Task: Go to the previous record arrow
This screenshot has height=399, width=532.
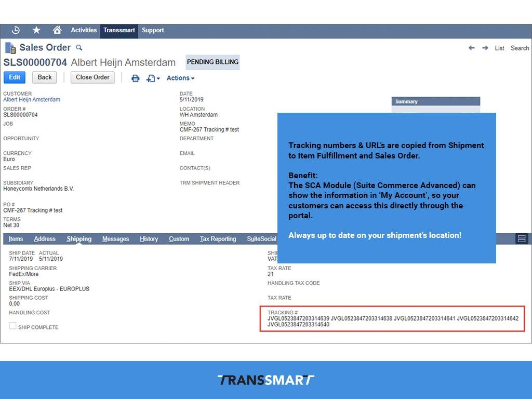Action: pyautogui.click(x=471, y=48)
